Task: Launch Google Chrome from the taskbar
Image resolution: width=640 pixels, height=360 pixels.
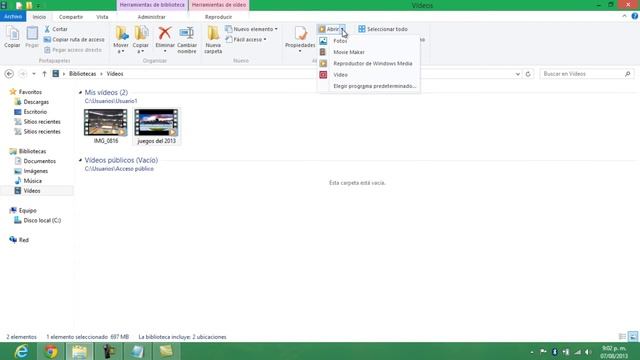Action: pos(51,351)
